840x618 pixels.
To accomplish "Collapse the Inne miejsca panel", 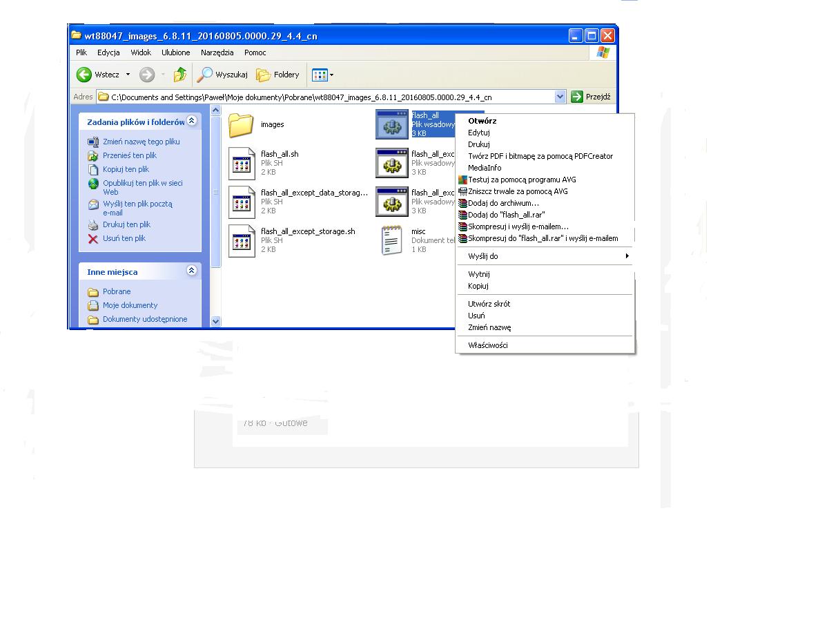I will [x=192, y=271].
